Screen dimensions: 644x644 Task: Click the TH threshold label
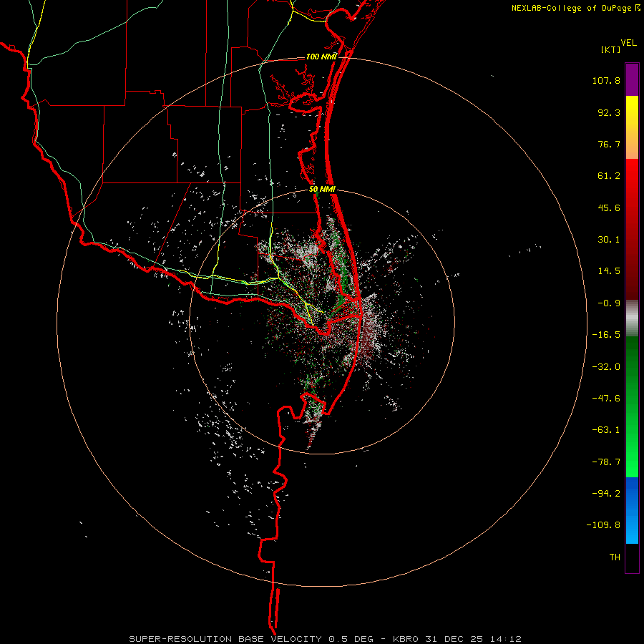[615, 557]
